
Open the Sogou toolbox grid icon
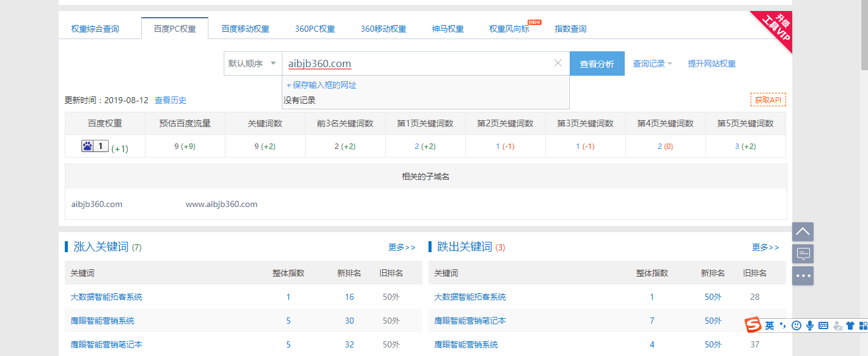(863, 325)
